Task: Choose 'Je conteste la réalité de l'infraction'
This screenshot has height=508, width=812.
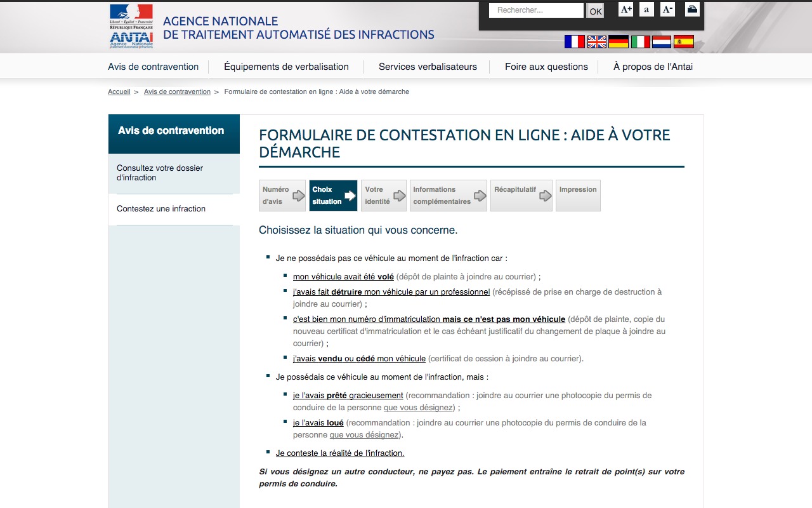Action: coord(340,453)
